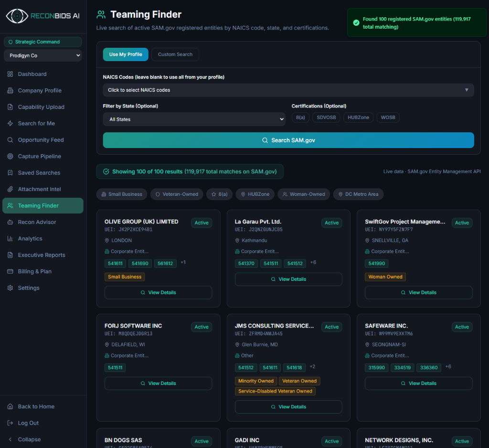Click the Back to Home house icon
489x448 pixels.
[11, 406]
